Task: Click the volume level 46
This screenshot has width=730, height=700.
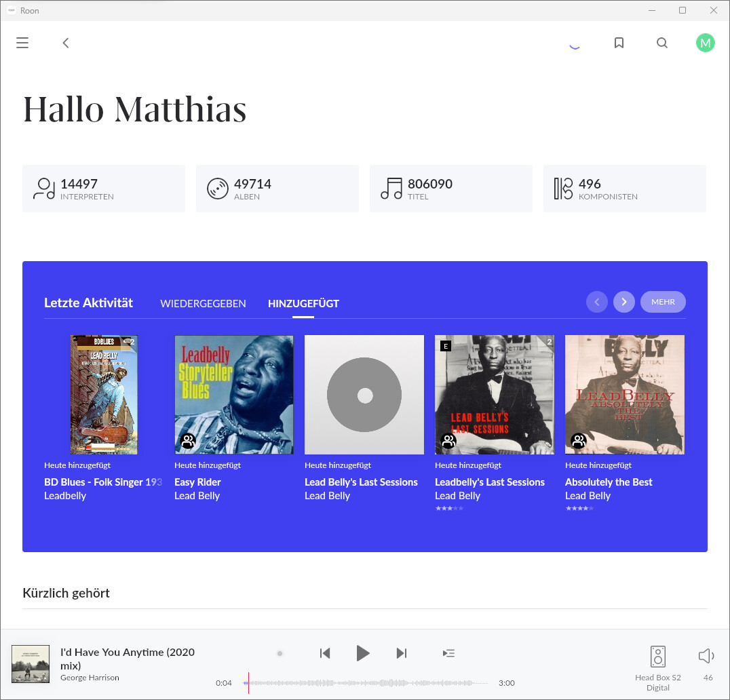Action: pos(708,678)
